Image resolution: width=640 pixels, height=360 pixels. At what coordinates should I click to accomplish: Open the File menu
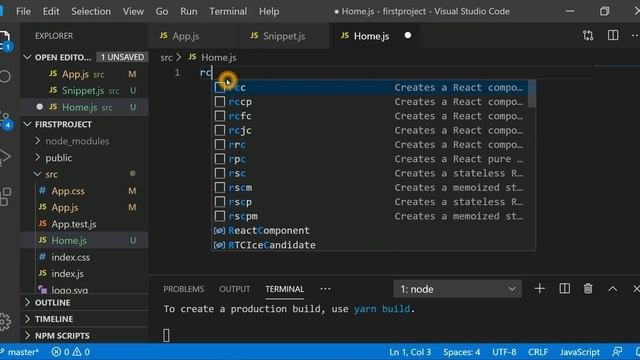pyautogui.click(x=23, y=11)
